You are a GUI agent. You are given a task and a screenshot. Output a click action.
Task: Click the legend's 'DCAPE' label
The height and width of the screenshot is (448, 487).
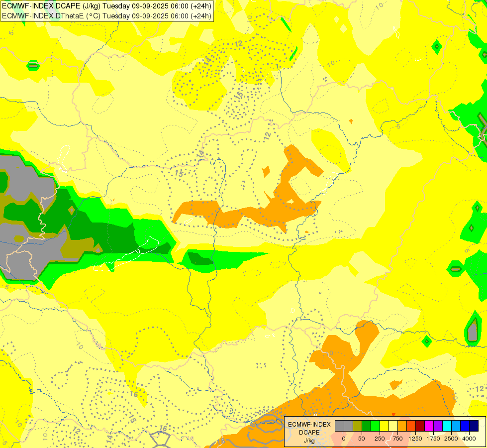(x=309, y=433)
